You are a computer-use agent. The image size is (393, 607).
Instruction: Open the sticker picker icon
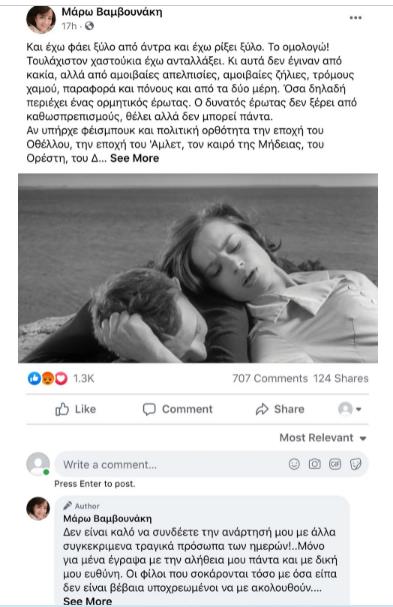pos(355,464)
